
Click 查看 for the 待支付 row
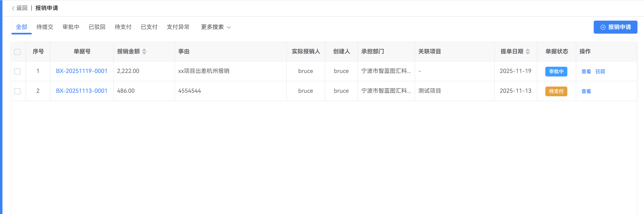coord(586,91)
